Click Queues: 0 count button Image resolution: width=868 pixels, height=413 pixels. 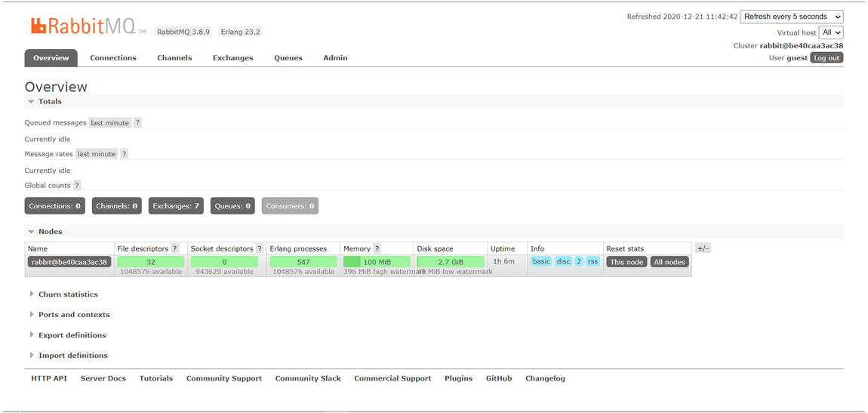[232, 206]
